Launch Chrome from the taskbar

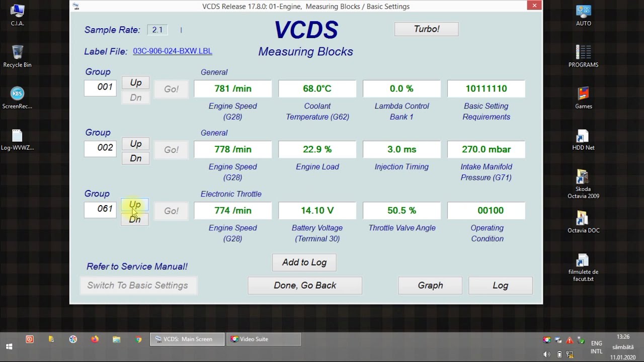pyautogui.click(x=139, y=339)
